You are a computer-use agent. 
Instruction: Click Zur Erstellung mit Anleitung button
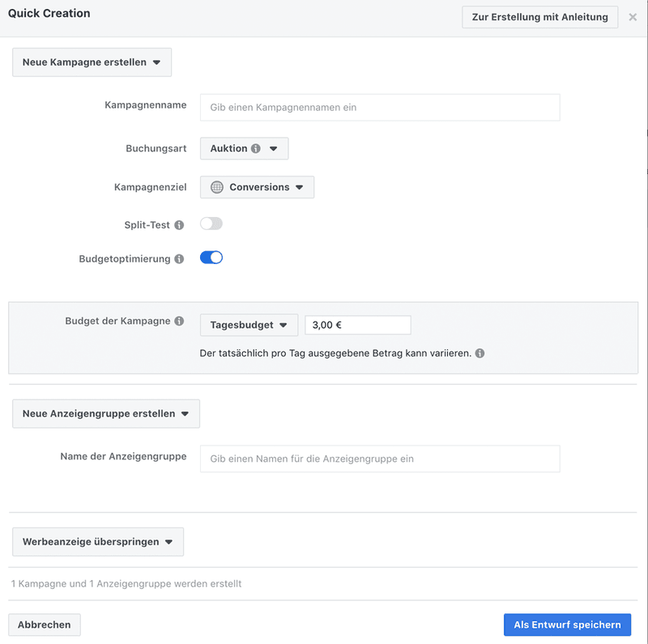pyautogui.click(x=539, y=17)
